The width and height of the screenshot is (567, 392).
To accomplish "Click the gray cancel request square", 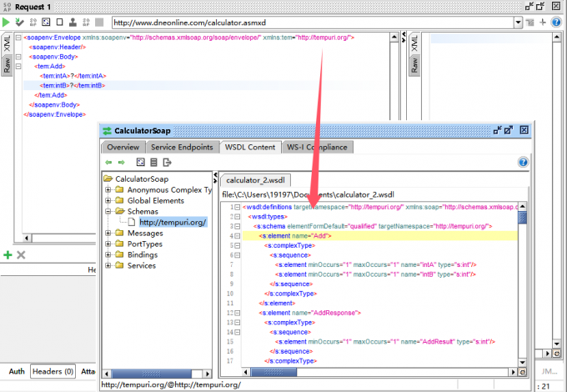I will pos(99,23).
